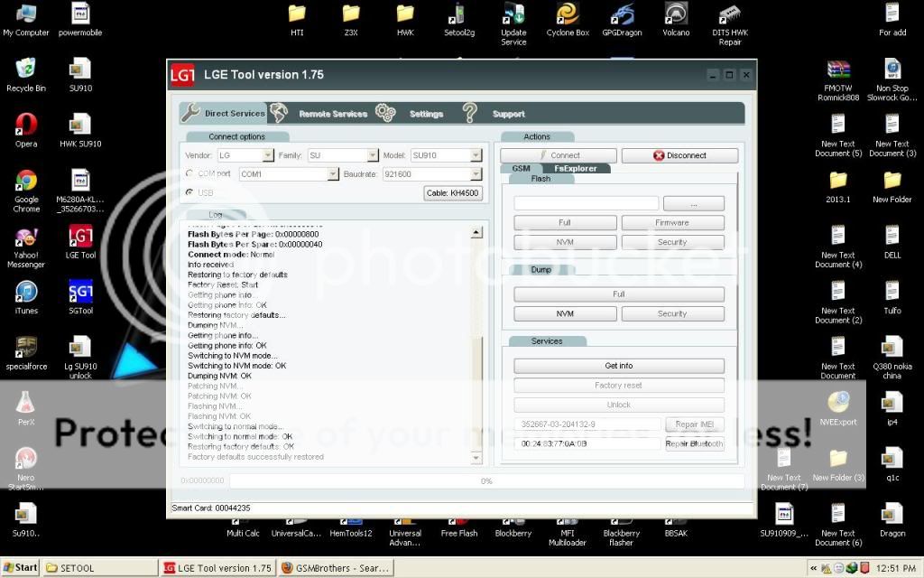This screenshot has height=578, width=924.
Task: Expand the Model dropdown showing SU910
Action: [x=476, y=155]
